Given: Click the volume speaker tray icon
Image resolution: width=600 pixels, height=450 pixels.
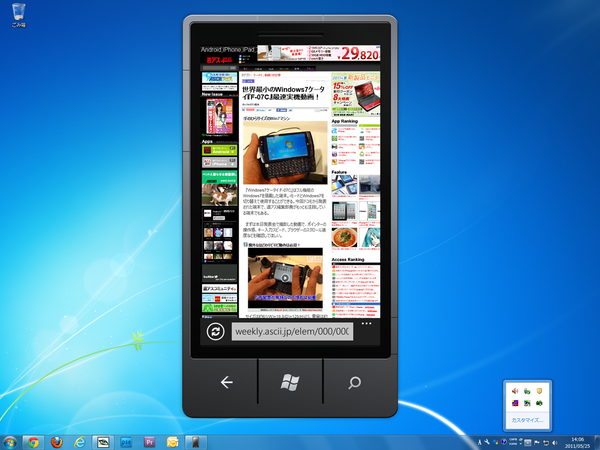Looking at the screenshot, I should click(x=555, y=443).
